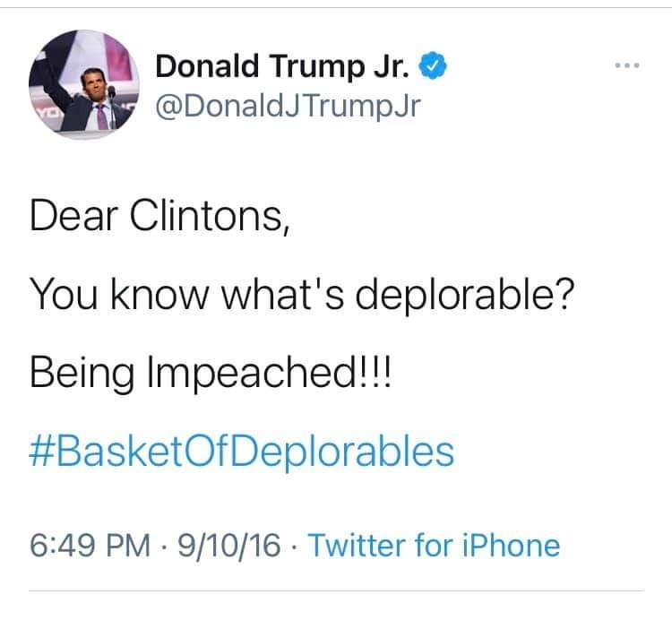The height and width of the screenshot is (620, 672).
Task: Click the @ symbol in the handle
Action: coord(169,108)
